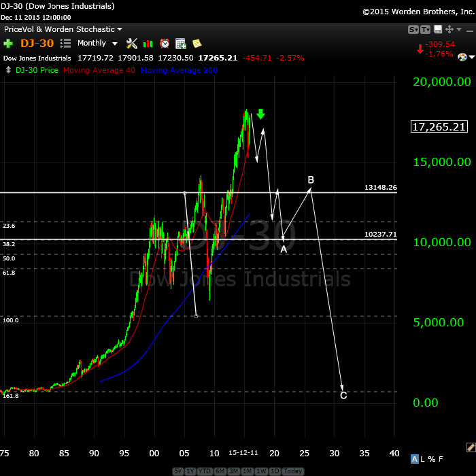
Task: Click the floppy disk save icon
Action: (438, 29)
